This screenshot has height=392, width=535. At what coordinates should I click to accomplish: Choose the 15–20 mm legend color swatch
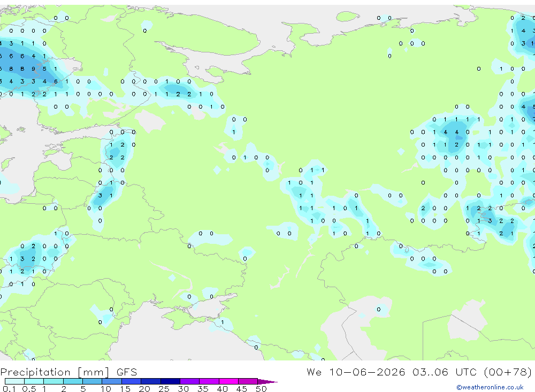(132, 381)
